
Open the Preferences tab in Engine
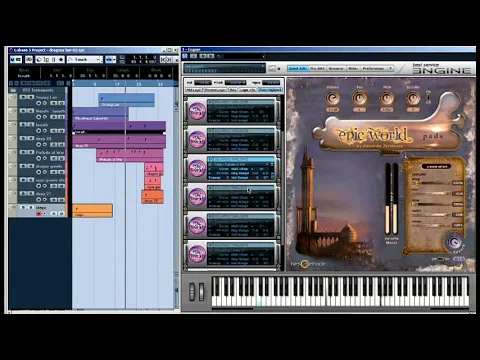click(x=373, y=68)
